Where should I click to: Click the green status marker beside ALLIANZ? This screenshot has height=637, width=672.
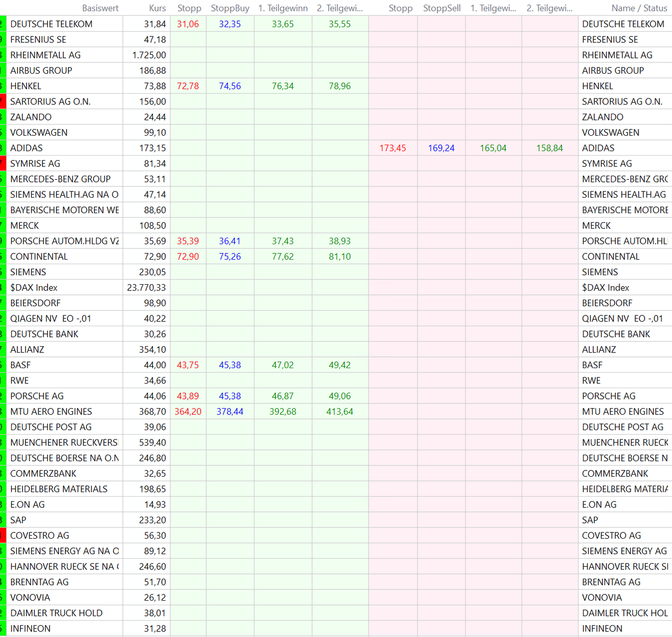pos(3,350)
